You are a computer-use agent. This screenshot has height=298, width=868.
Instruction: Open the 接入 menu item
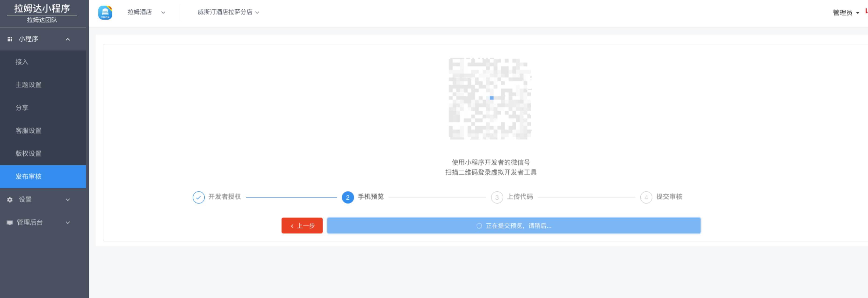[43, 62]
